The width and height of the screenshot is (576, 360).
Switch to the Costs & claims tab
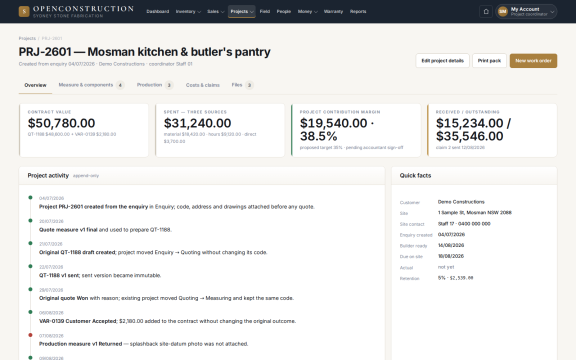(203, 85)
